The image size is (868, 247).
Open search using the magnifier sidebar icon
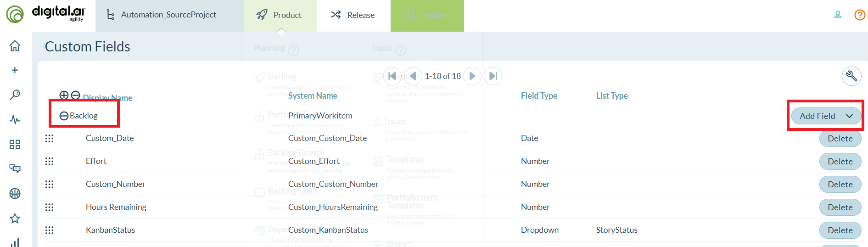click(x=15, y=95)
